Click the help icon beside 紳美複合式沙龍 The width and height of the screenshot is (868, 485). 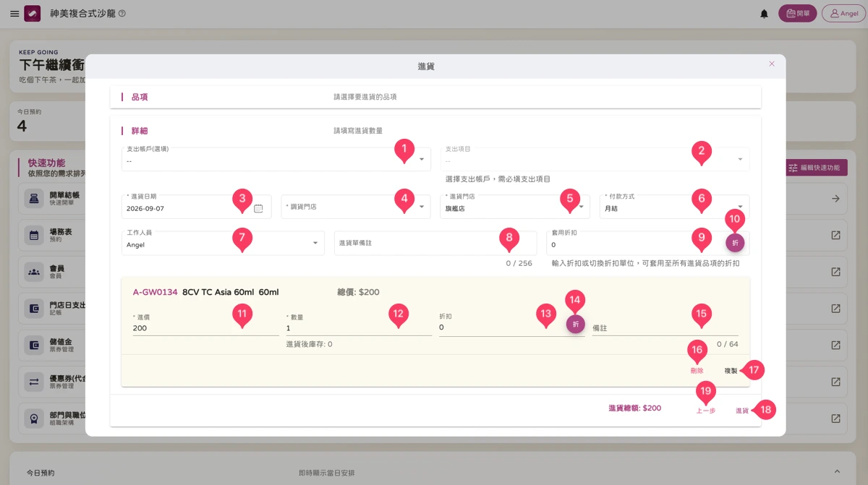(x=122, y=14)
